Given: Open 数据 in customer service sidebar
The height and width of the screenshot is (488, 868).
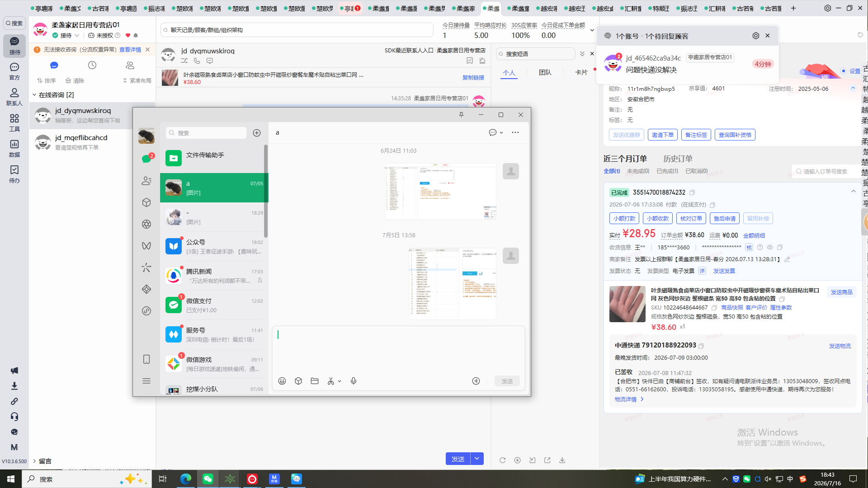Looking at the screenshot, I should point(14,149).
